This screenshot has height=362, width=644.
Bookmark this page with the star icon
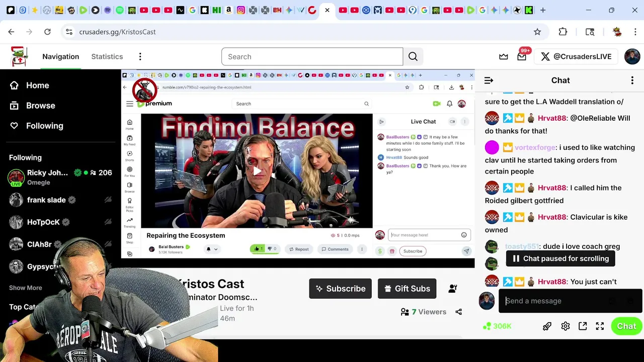[x=537, y=32]
